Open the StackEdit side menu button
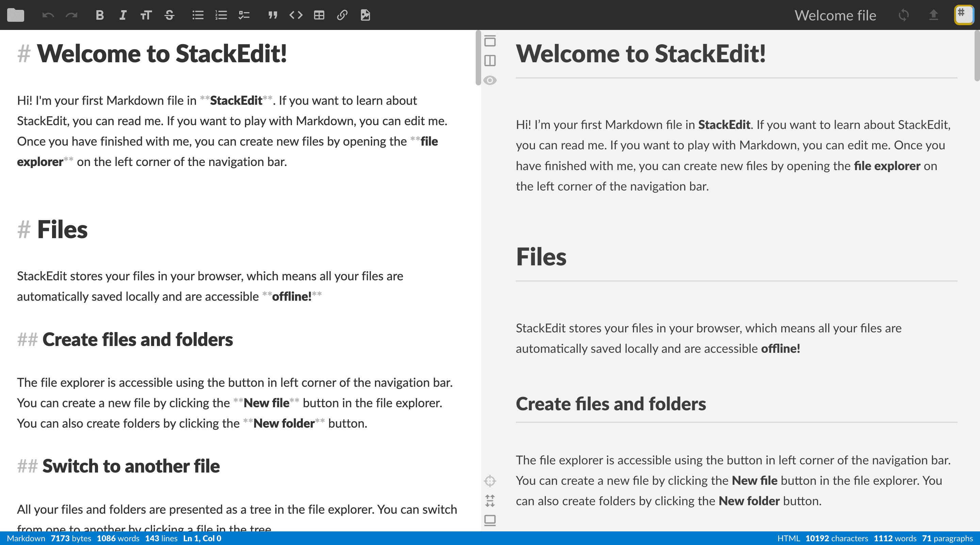 click(x=964, y=15)
